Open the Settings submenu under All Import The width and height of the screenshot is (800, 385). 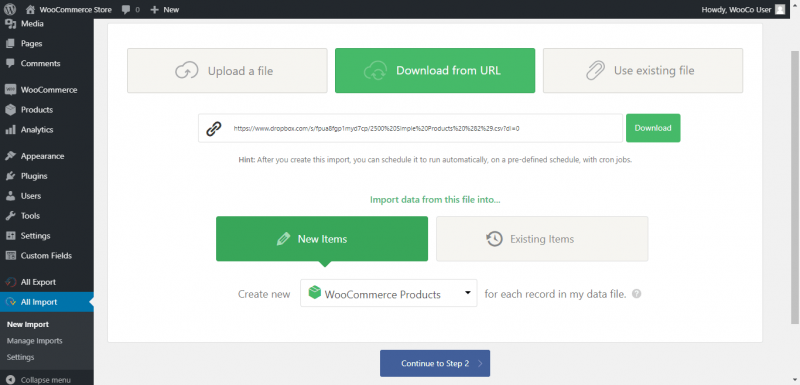[20, 357]
